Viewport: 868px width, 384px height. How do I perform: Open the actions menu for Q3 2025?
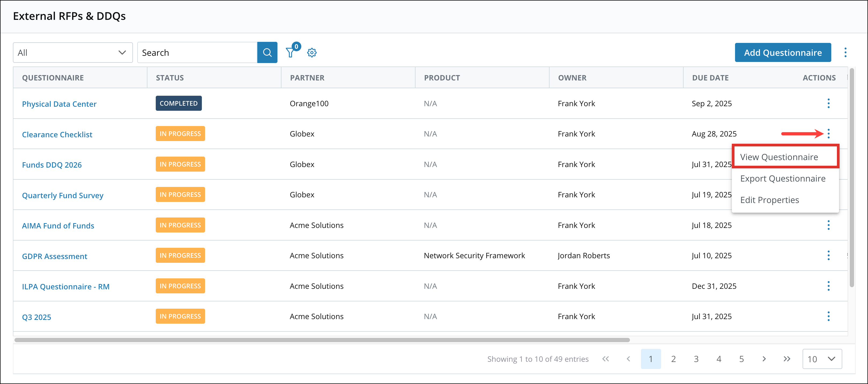[x=829, y=316]
